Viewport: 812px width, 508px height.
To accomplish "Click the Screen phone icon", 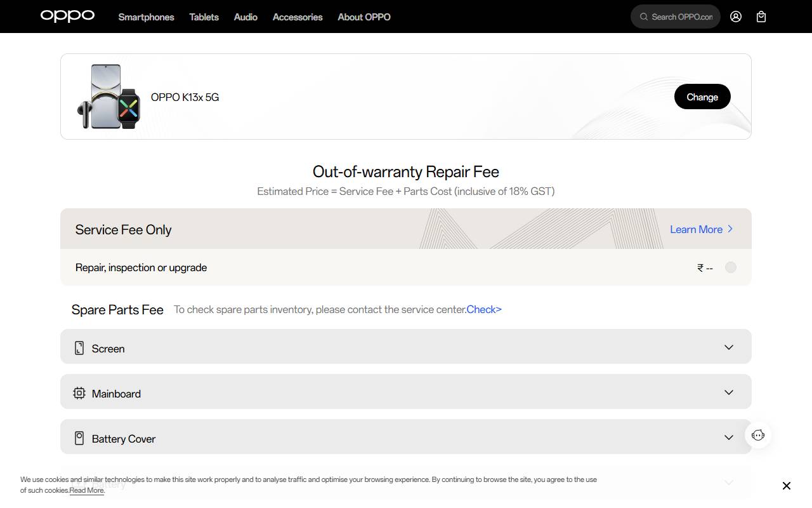I will pos(79,348).
